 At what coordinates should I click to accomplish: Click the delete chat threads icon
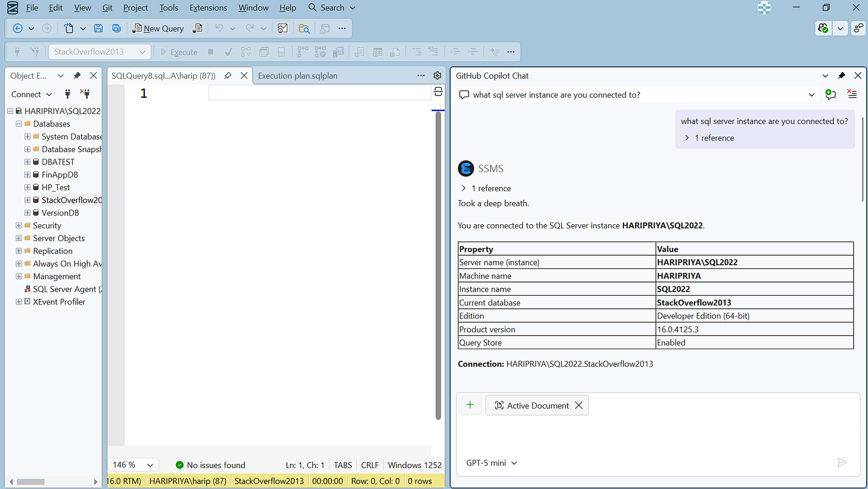point(852,94)
